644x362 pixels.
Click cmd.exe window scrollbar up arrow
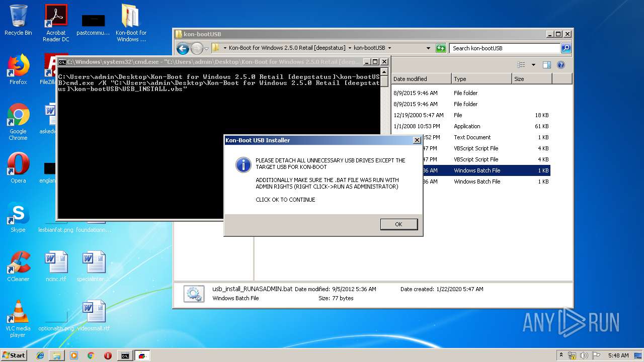pos(384,71)
